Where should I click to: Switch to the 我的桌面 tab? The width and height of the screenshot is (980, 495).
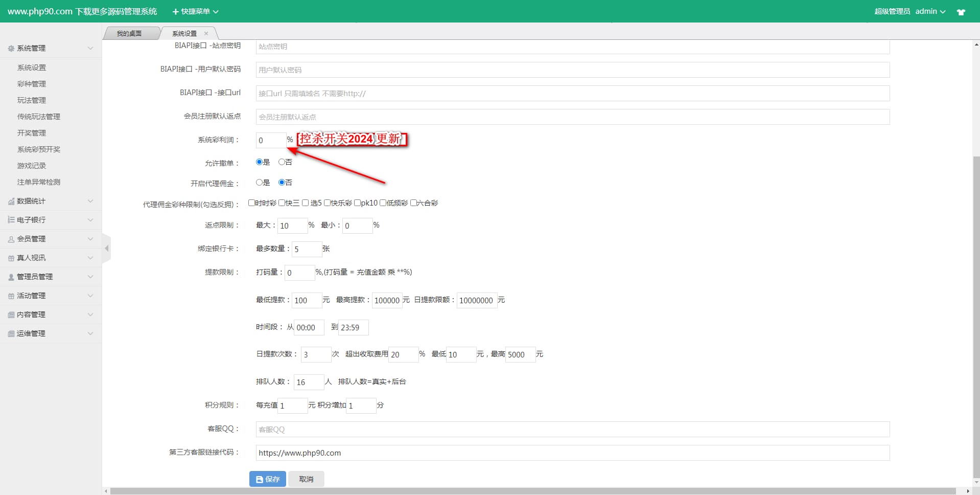(129, 34)
